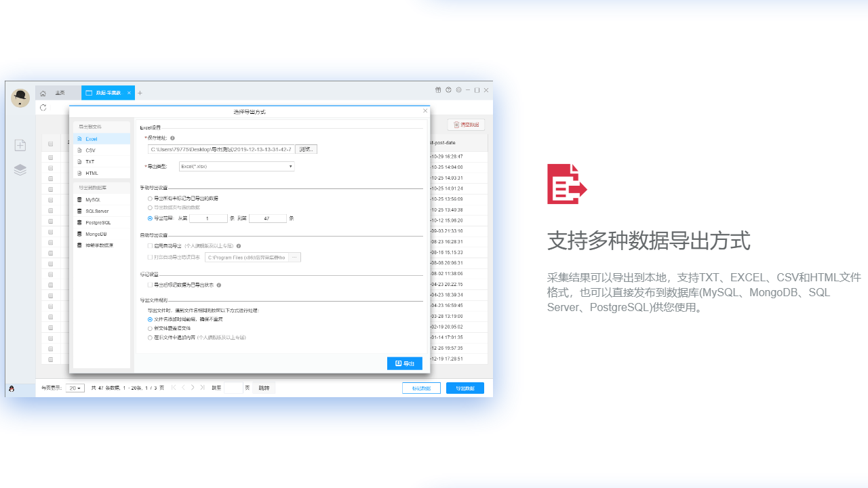This screenshot has height=488, width=868.
Task: Select Excel as the export file format
Action: coord(92,139)
